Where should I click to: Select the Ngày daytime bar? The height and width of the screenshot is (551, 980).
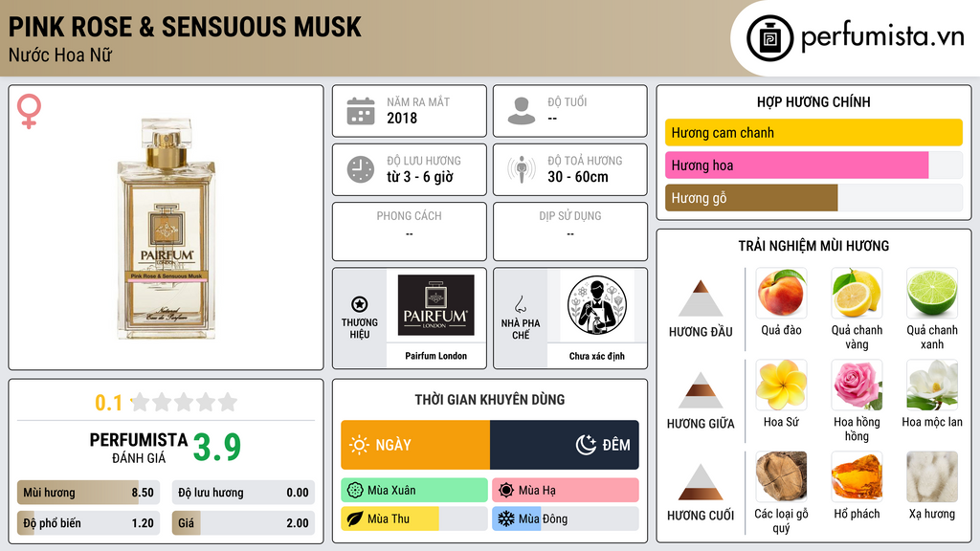coord(415,445)
